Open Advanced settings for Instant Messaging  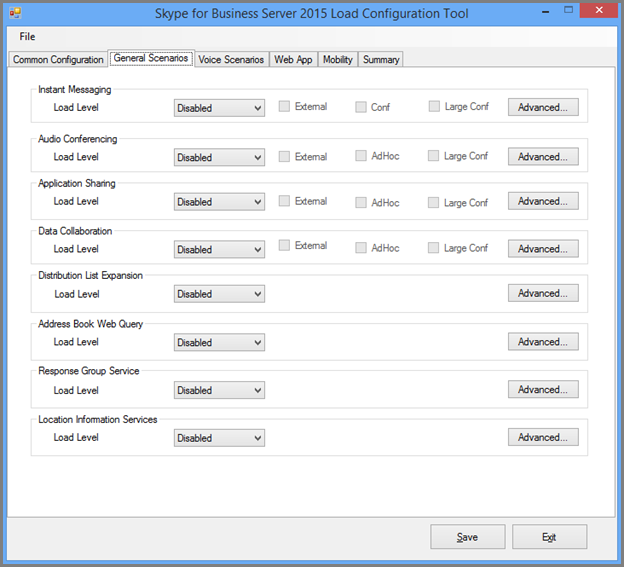pos(543,107)
